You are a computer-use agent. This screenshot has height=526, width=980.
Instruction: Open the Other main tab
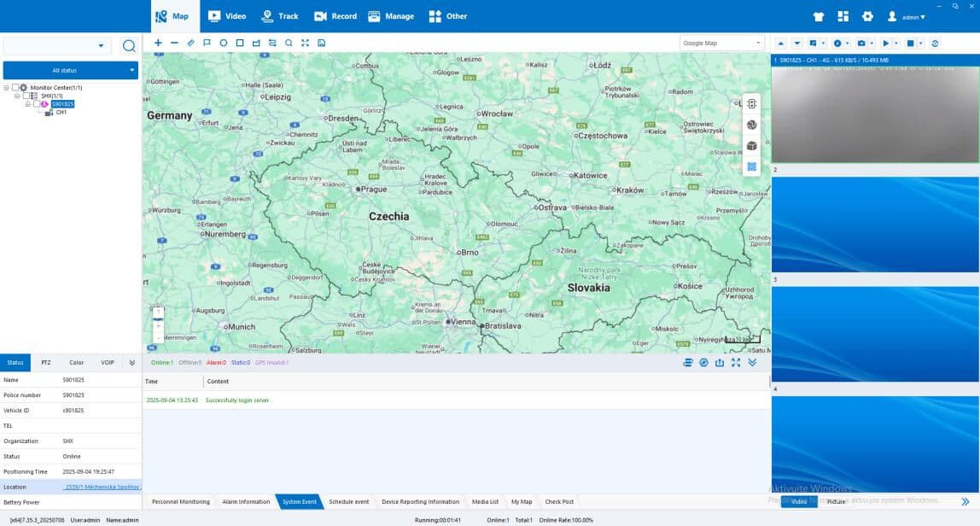coord(448,16)
